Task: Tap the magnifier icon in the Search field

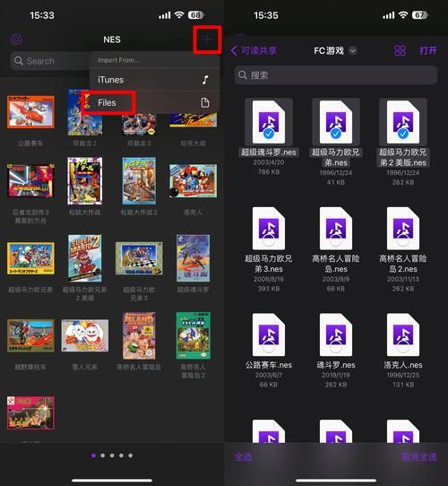Action: click(19, 61)
